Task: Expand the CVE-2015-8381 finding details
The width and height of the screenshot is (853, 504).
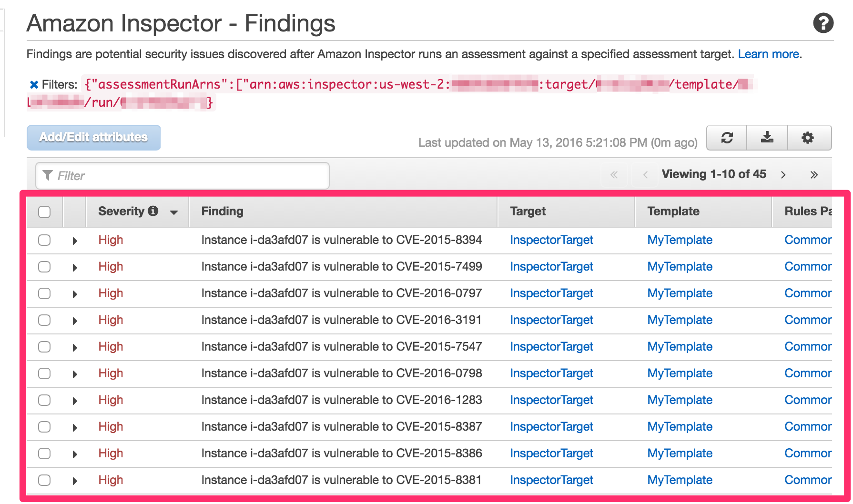Action: point(75,480)
